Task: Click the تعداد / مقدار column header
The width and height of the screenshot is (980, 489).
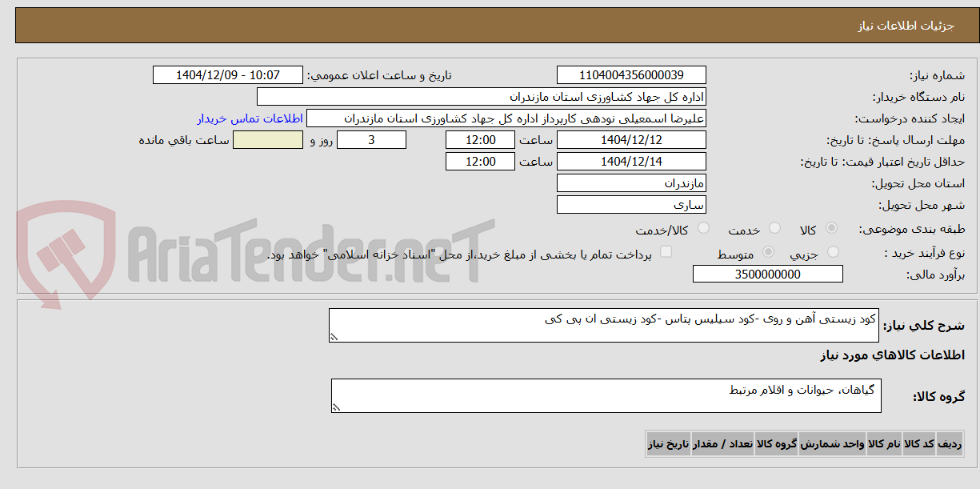Action: 723,443
